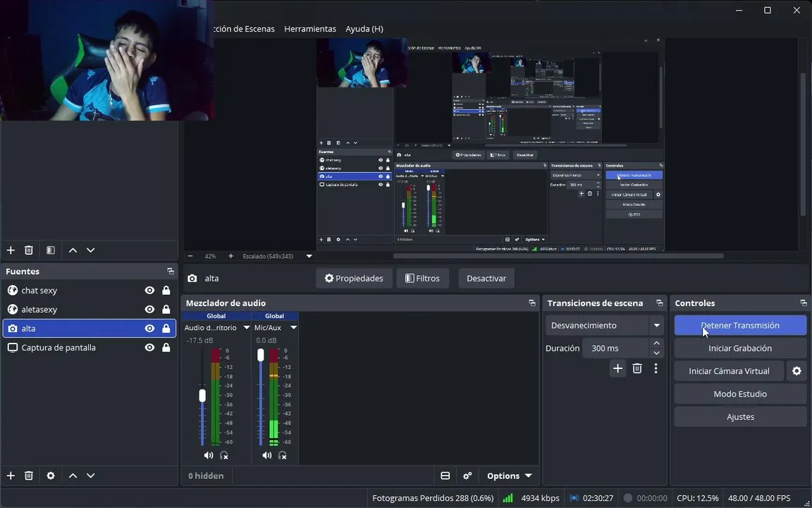Increase Duración value with up arrow

tap(656, 343)
